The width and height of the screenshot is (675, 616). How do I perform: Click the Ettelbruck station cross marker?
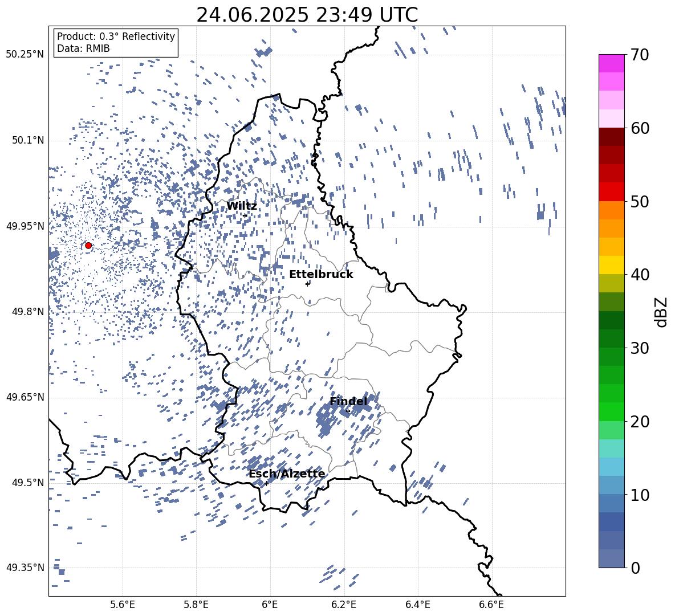tap(307, 284)
